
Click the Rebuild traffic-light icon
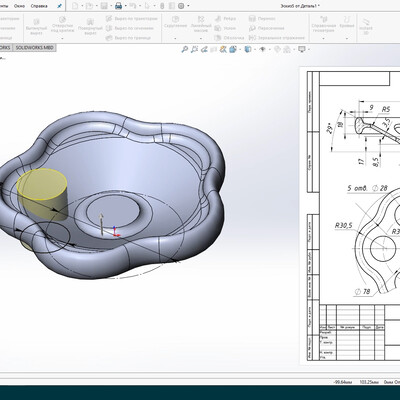coord(162,6)
